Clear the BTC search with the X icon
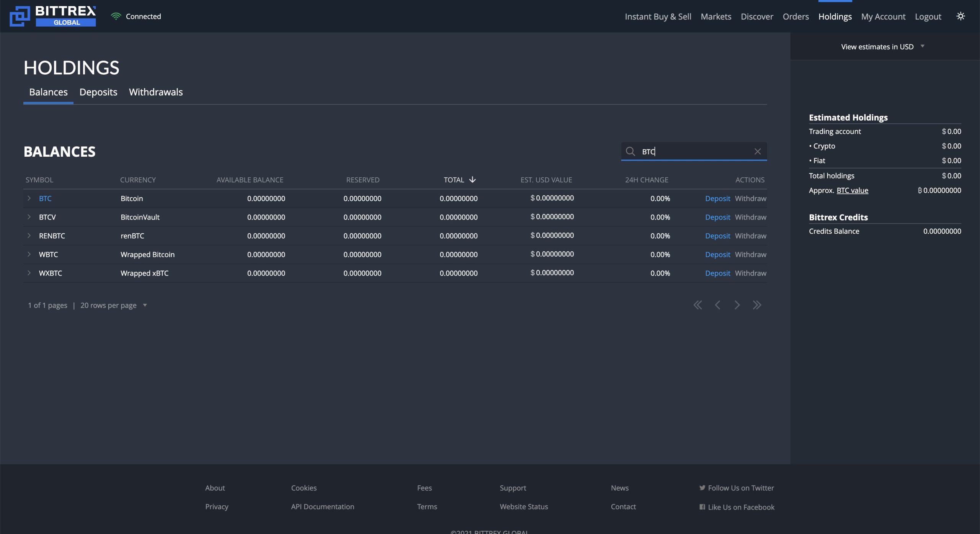The width and height of the screenshot is (980, 534). coord(758,151)
